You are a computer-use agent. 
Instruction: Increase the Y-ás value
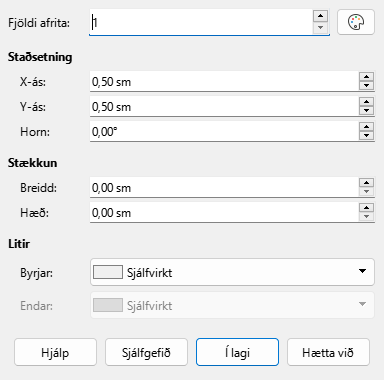pos(366,102)
